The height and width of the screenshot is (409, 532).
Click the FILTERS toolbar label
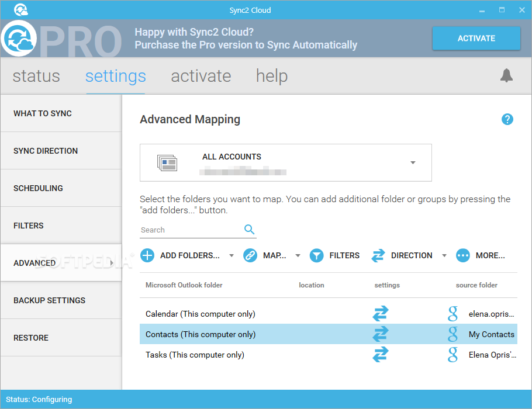[x=344, y=255]
